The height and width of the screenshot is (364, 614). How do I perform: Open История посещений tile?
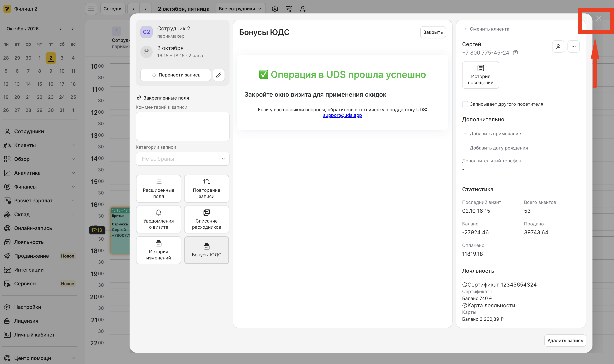[x=480, y=75]
